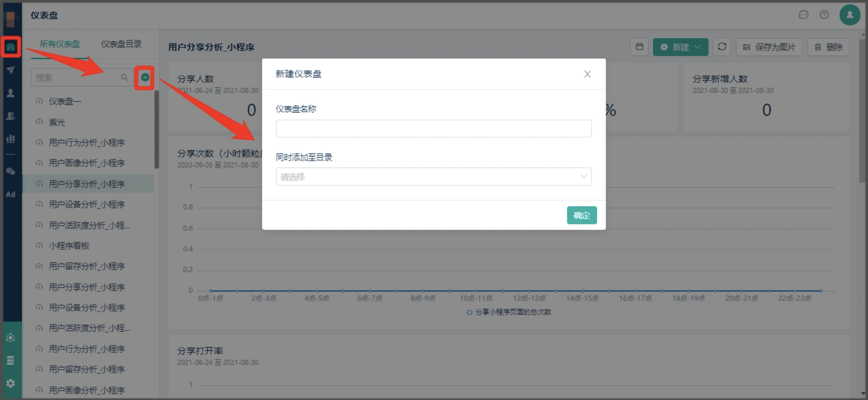Click the 确定 button in dialog
Viewport: 868px width, 400px height.
tap(582, 215)
